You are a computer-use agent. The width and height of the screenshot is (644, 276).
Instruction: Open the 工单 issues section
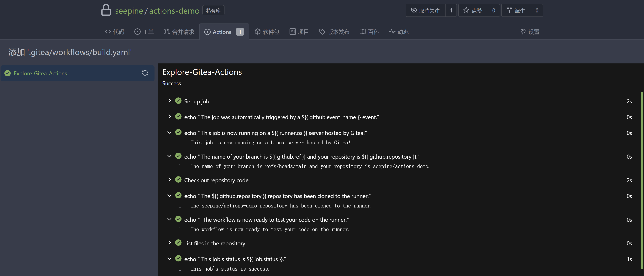click(144, 32)
